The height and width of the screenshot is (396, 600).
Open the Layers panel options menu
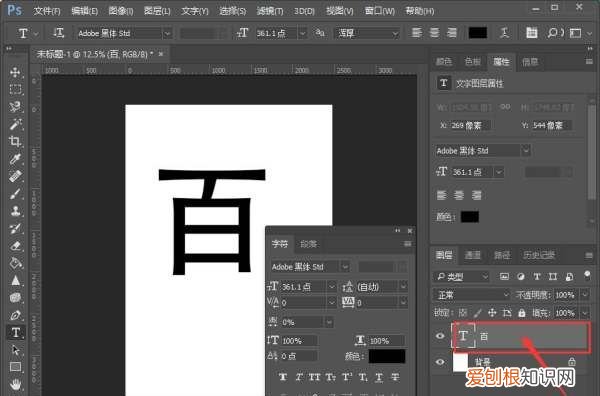coord(589,255)
